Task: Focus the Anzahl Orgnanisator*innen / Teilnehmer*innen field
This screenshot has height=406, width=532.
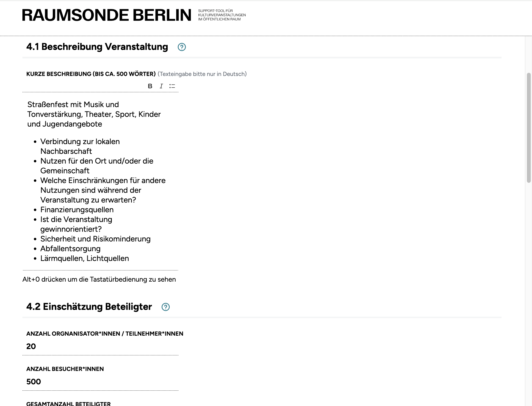Action: click(100, 346)
